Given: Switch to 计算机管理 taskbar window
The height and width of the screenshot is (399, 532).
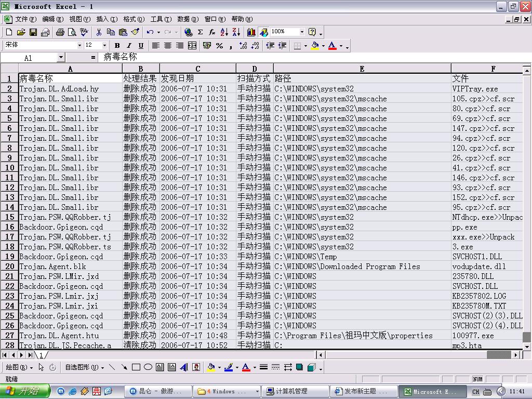Looking at the screenshot, I should coord(295,391).
